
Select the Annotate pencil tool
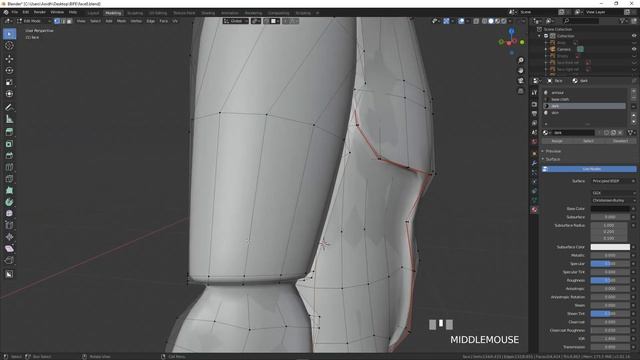pos(9,107)
